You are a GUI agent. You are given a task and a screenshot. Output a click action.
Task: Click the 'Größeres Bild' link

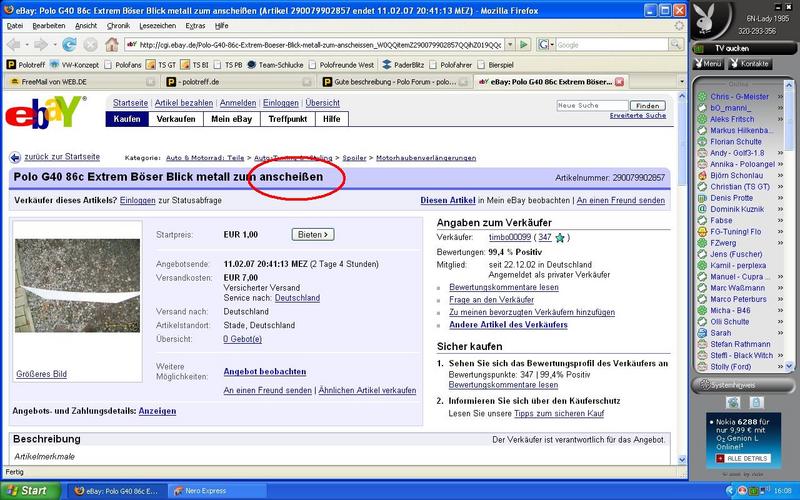coord(41,374)
